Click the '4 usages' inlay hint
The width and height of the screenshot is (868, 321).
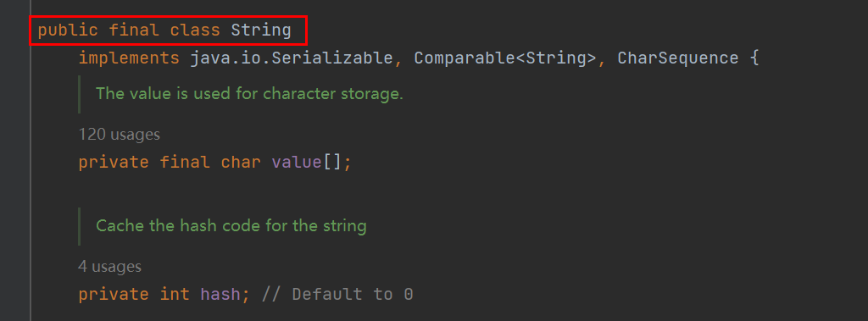pos(109,267)
